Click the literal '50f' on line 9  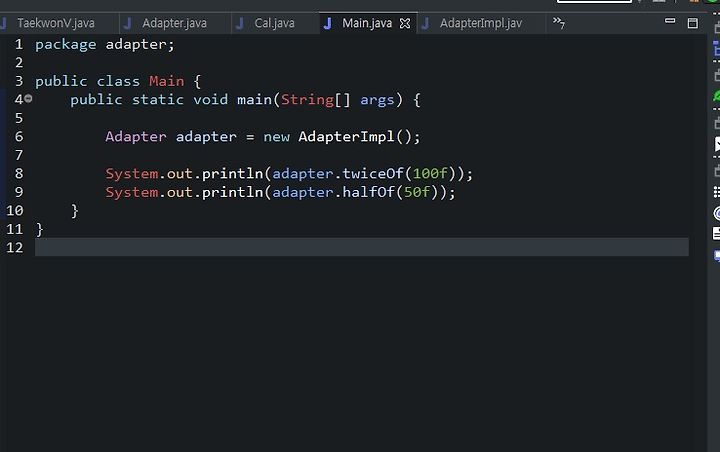pos(416,192)
